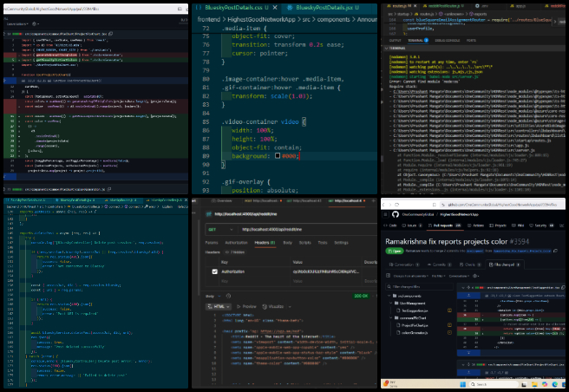Uncheck the Authorization header checkbox
The width and height of the screenshot is (569, 392).
tap(214, 271)
